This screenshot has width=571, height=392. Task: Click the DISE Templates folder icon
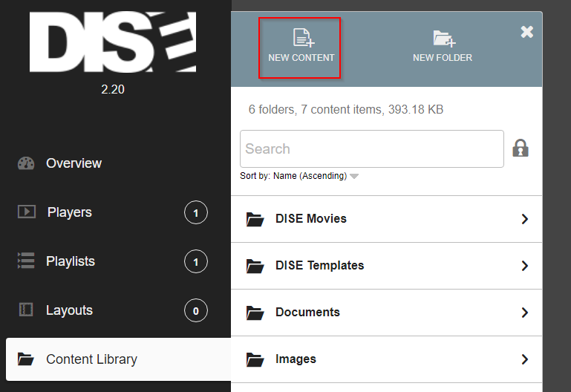tap(255, 266)
